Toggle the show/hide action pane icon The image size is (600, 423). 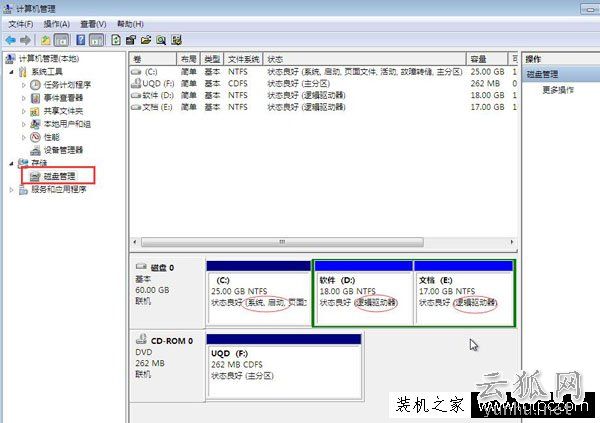point(96,40)
